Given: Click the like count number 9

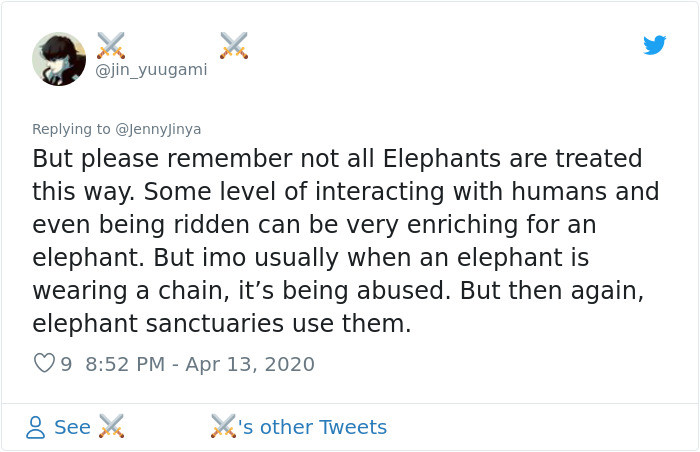Looking at the screenshot, I should pyautogui.click(x=66, y=364).
